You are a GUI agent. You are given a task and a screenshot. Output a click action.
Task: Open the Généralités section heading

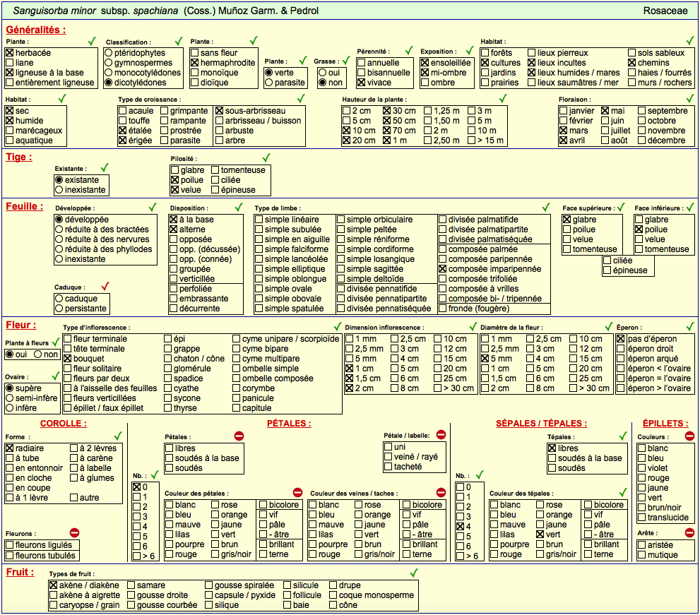(36, 30)
